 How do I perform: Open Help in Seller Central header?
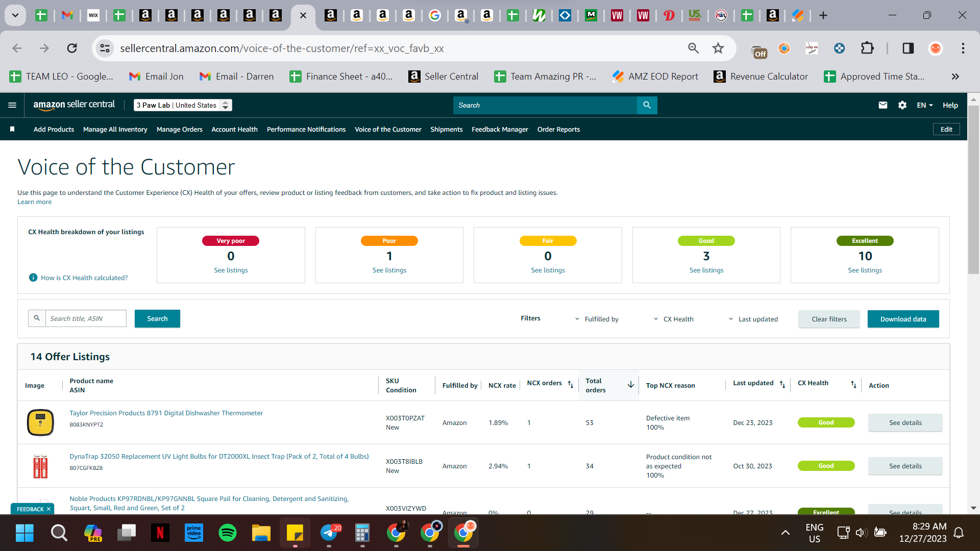[950, 105]
